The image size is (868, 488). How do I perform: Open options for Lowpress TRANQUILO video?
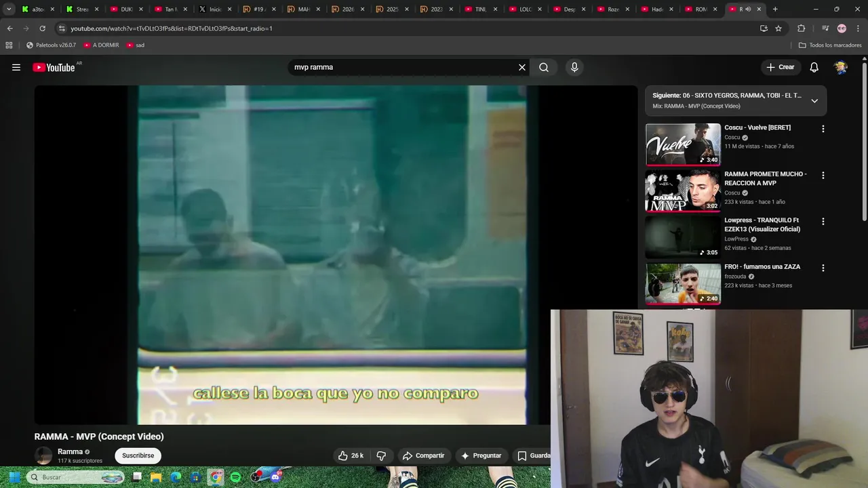click(823, 222)
